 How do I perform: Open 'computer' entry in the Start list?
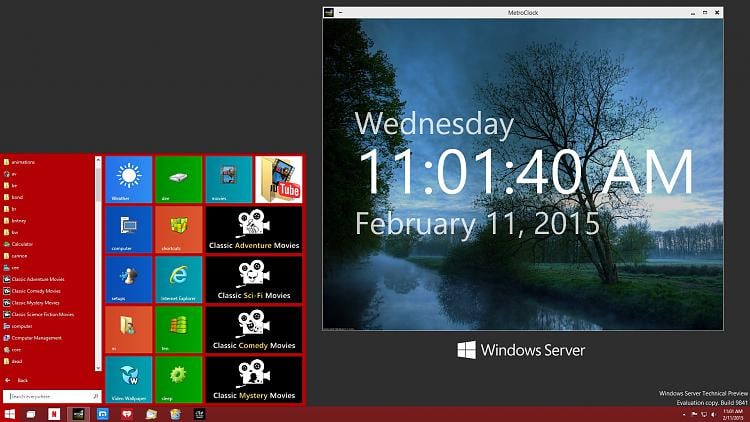coord(18,326)
